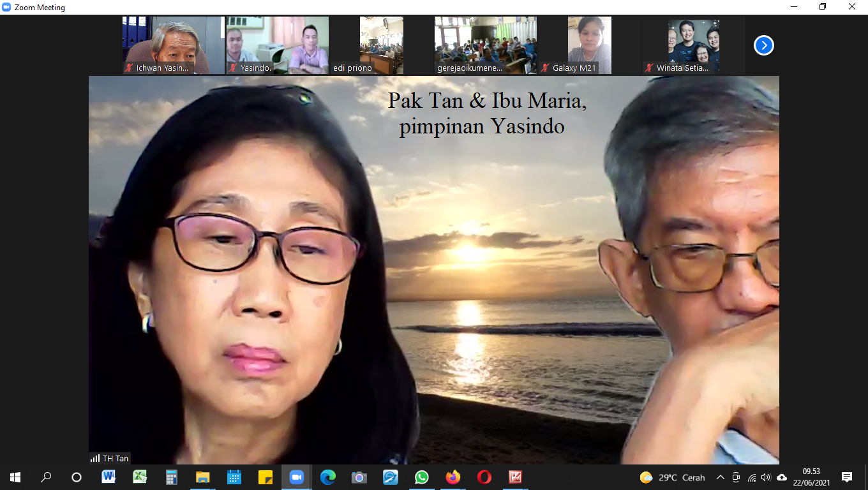
Task: Select the gerejaoikumene participant thumbnail
Action: pyautogui.click(x=485, y=45)
